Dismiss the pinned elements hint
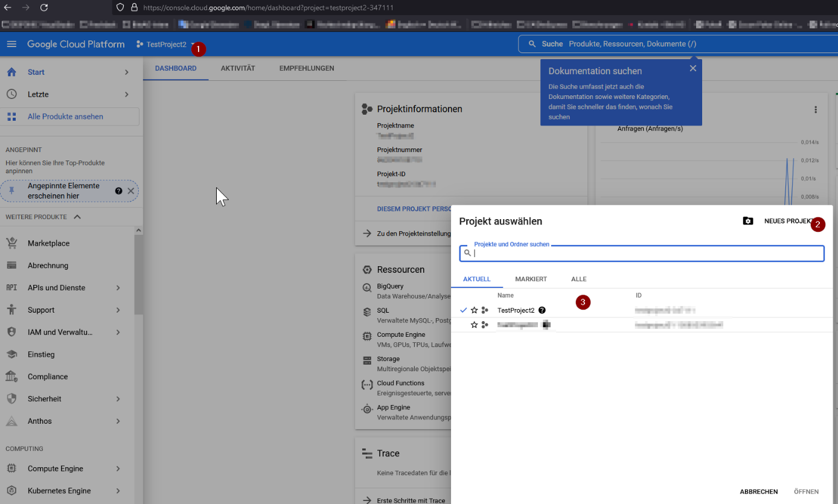Viewport: 838px width, 504px height. [x=130, y=191]
